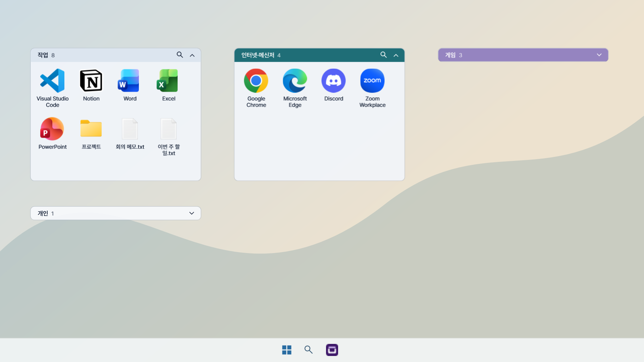The width and height of the screenshot is (644, 362).
Task: Collapse the 인터넷·메신저 group panel
Action: point(396,55)
